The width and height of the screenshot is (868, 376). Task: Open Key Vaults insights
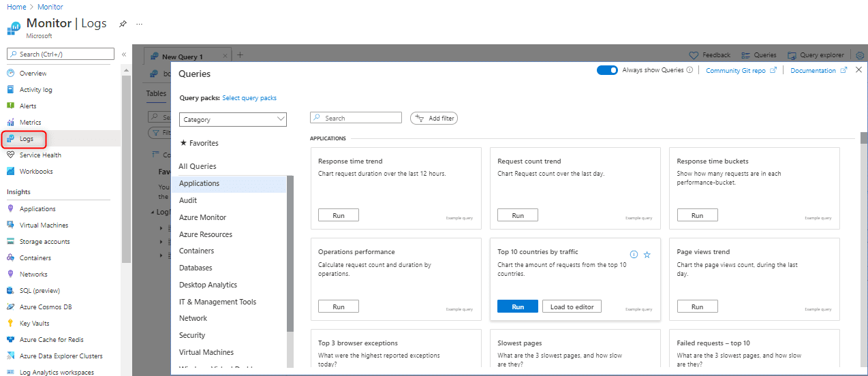click(34, 323)
